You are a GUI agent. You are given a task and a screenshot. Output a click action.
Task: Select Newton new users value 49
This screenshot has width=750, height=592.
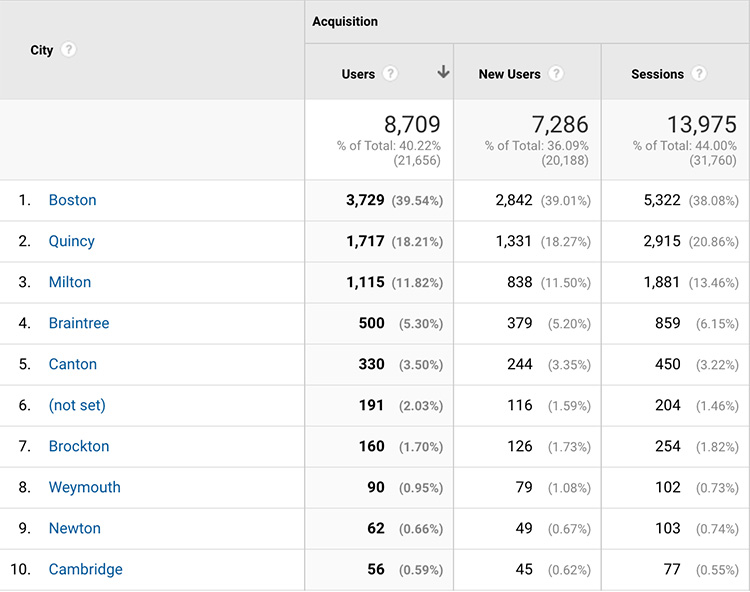coord(524,528)
